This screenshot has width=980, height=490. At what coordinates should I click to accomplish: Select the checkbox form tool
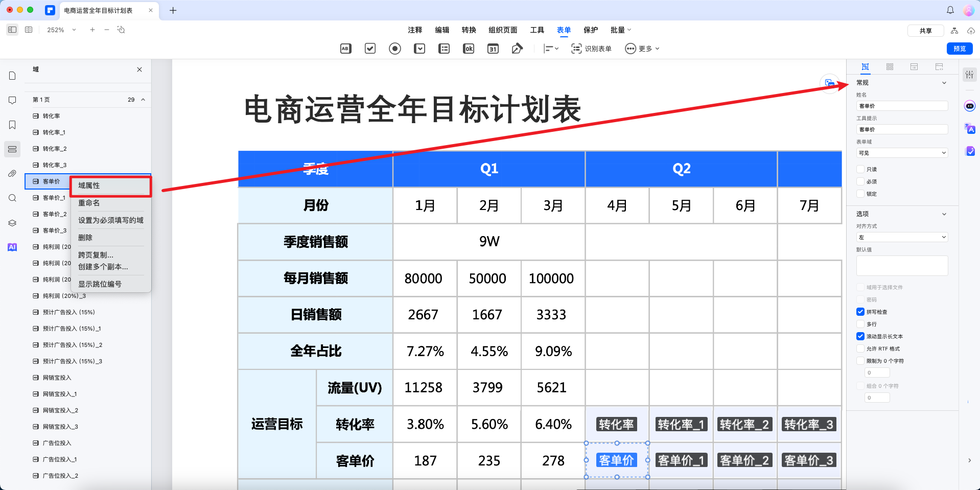[370, 49]
